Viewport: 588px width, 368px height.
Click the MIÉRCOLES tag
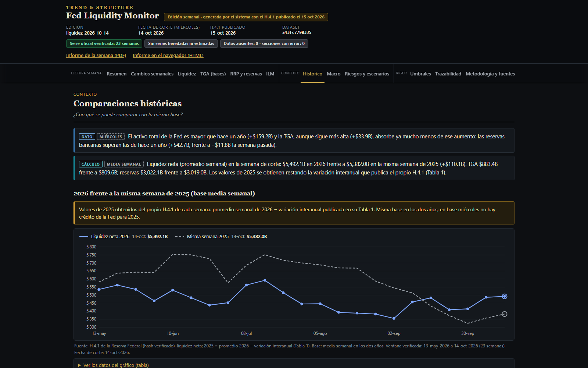click(x=111, y=137)
